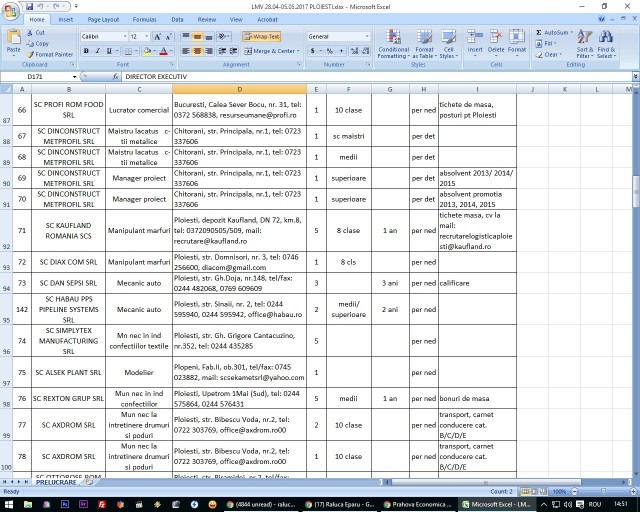Expand the Merge & Center dropdown arrow
The image size is (640, 512).
click(x=298, y=51)
